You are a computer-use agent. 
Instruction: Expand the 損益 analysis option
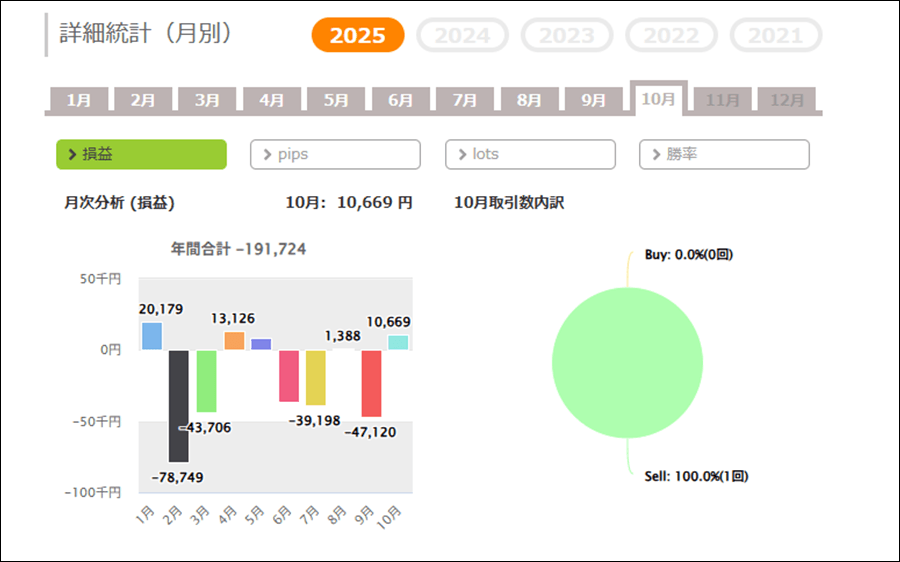pyautogui.click(x=141, y=154)
